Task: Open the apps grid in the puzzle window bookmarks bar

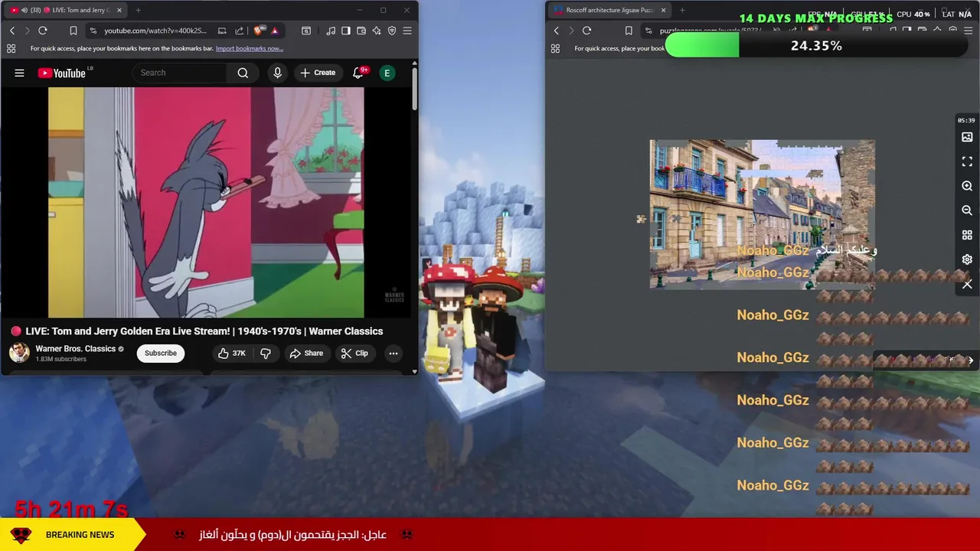Action: click(x=555, y=48)
